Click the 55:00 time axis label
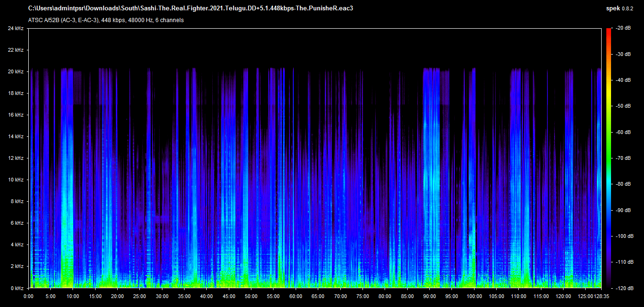 274,296
